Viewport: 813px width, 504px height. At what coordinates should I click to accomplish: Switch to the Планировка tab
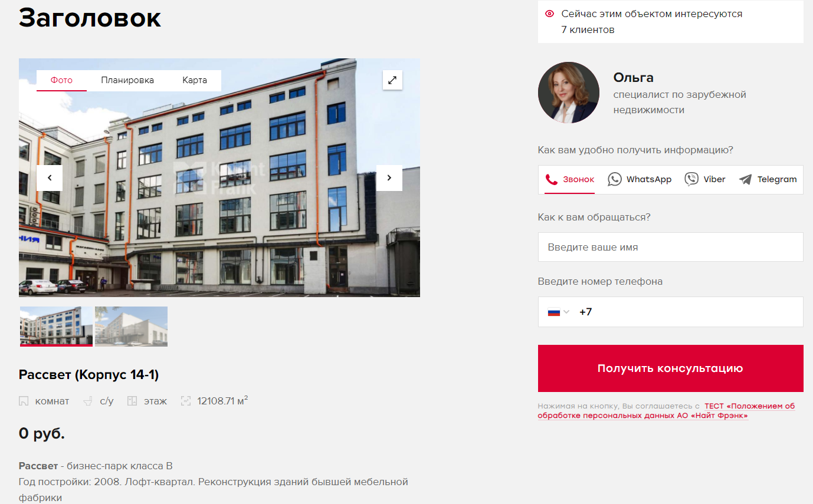[127, 80]
